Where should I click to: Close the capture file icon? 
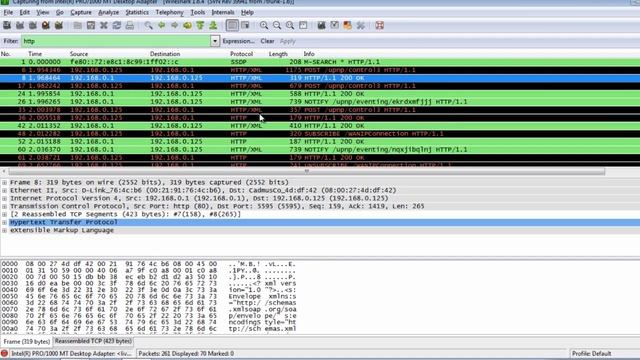click(x=104, y=25)
